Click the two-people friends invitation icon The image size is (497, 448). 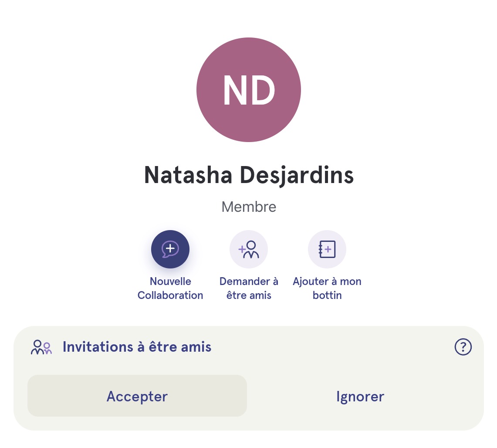41,347
